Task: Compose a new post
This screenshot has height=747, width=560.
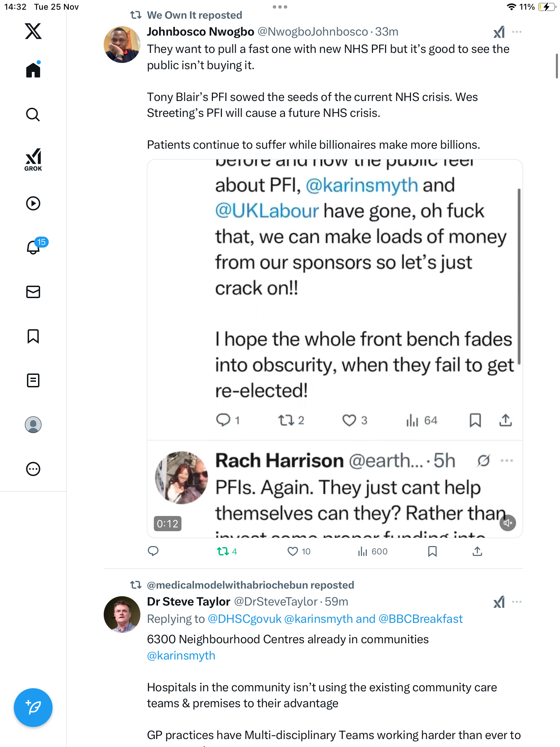Action: point(33,708)
